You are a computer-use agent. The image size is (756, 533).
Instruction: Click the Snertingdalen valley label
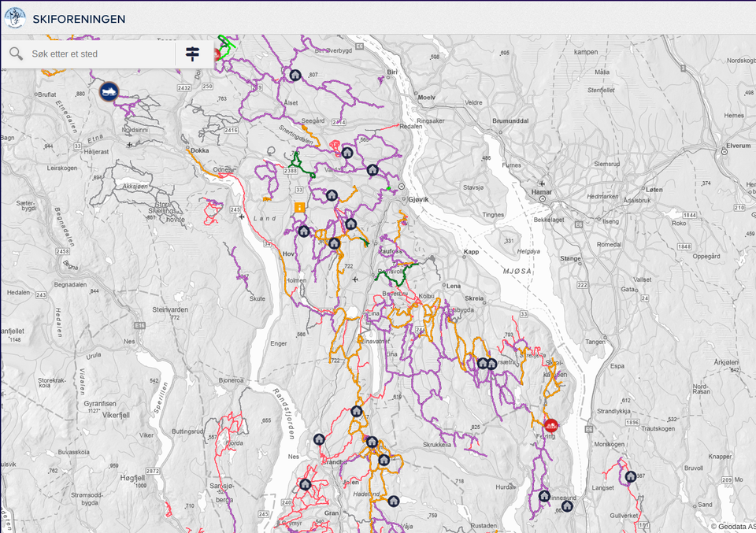(296, 134)
